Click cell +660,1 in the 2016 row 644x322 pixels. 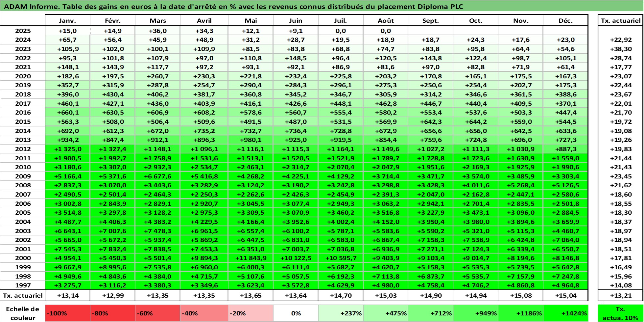coord(68,113)
